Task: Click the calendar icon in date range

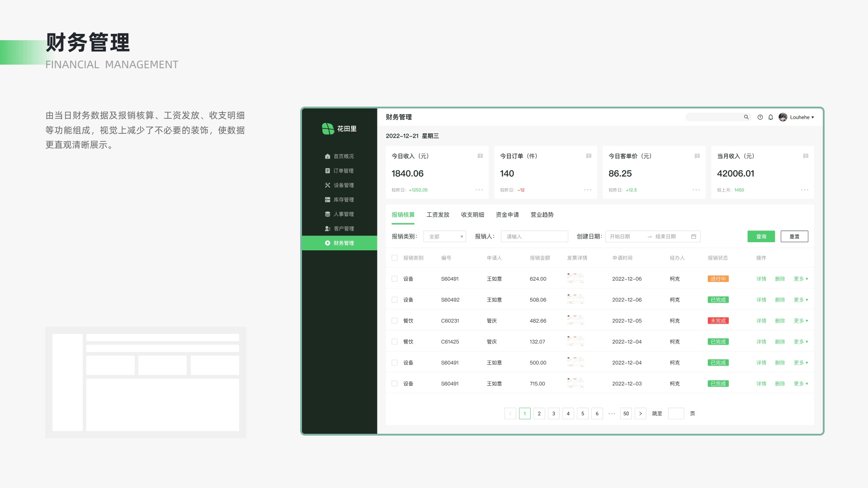Action: point(693,237)
